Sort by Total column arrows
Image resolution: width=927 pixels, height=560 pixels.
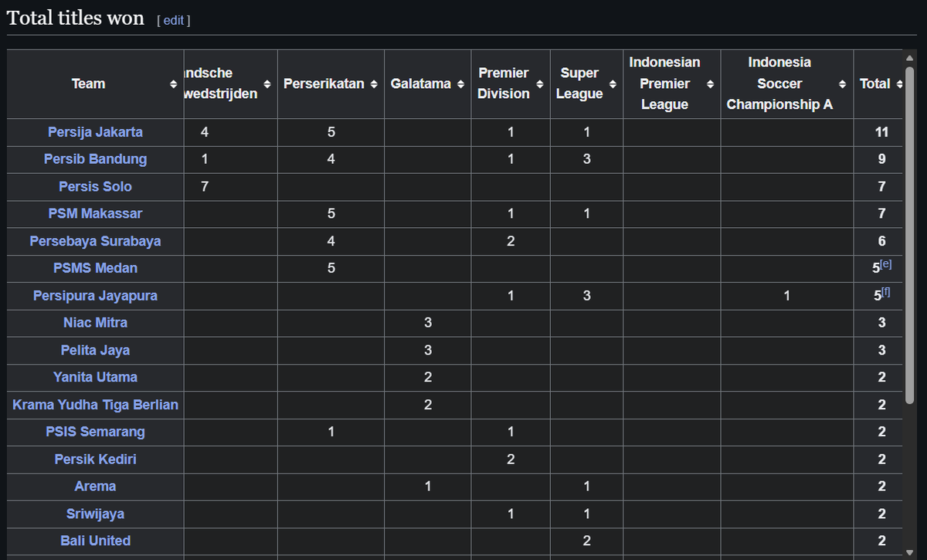click(899, 84)
